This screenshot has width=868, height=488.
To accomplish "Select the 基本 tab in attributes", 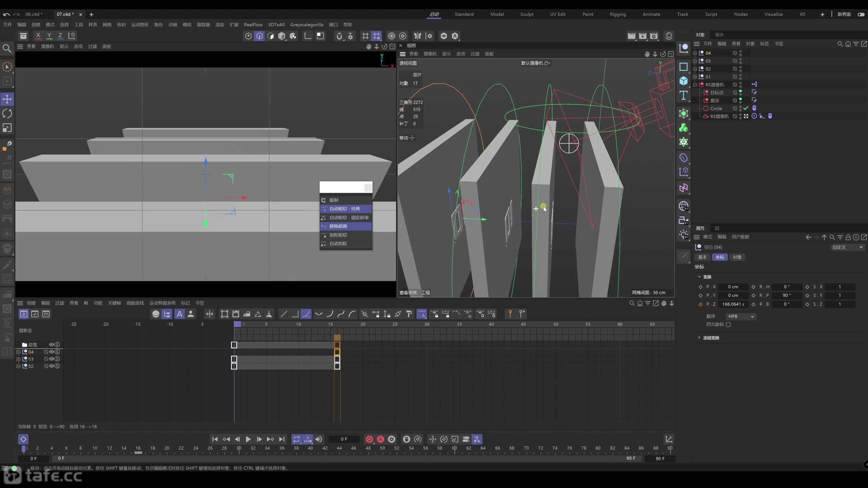I will [702, 257].
